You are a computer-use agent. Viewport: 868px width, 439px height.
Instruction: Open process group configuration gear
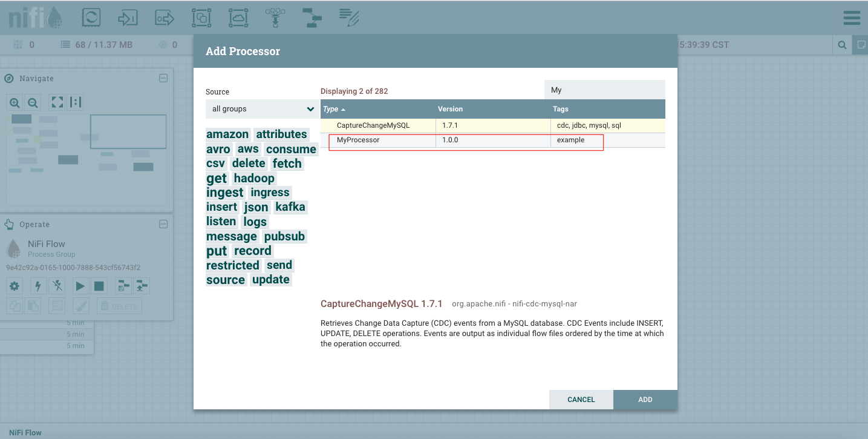tap(15, 286)
